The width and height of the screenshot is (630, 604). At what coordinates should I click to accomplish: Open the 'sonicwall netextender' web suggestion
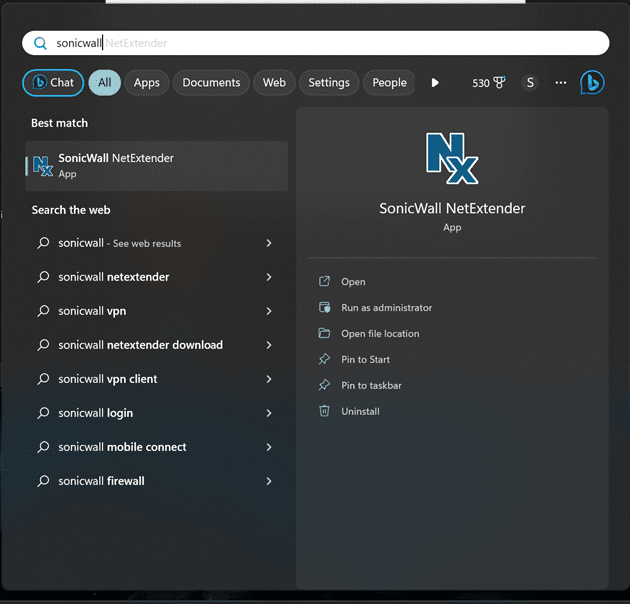coord(157,277)
